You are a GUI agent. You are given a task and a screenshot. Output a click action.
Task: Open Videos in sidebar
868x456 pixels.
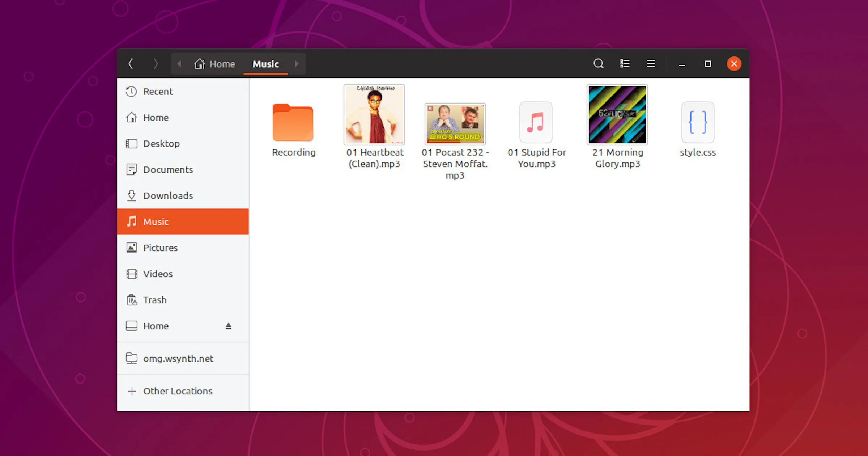click(x=183, y=274)
